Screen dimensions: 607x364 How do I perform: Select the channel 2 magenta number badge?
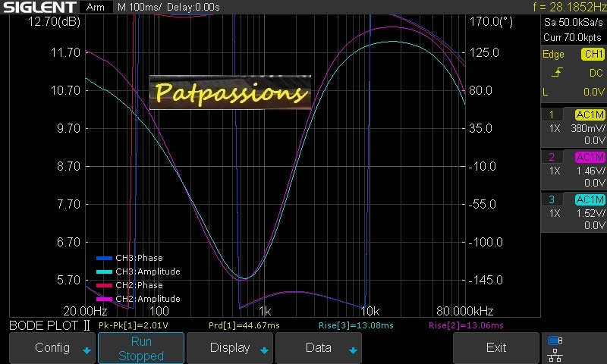552,157
